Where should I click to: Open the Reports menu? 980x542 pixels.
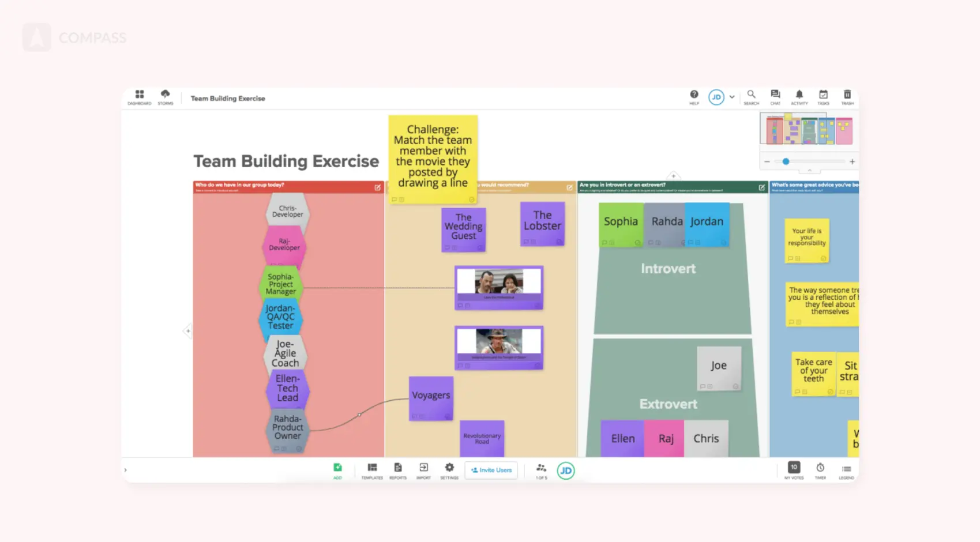click(398, 471)
